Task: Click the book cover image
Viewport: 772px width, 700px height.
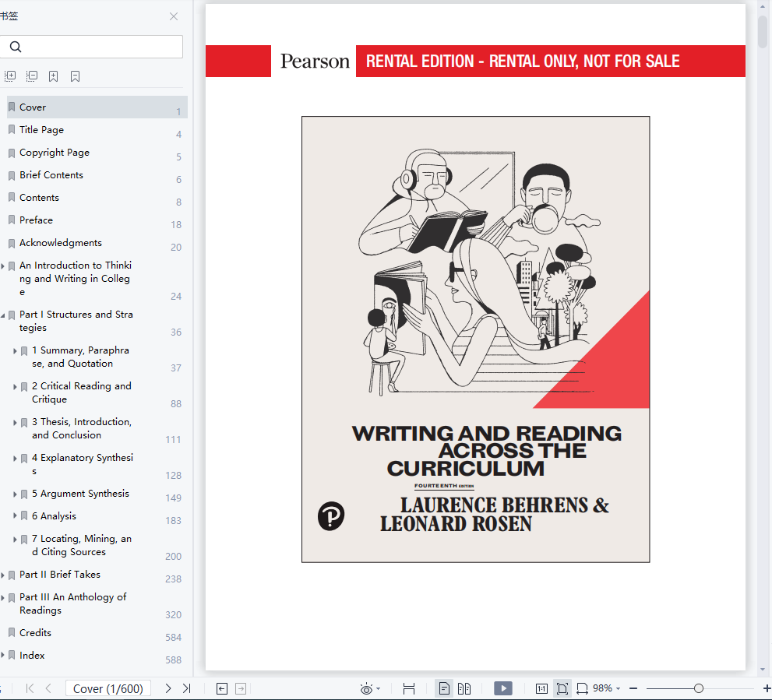Action: [x=476, y=339]
